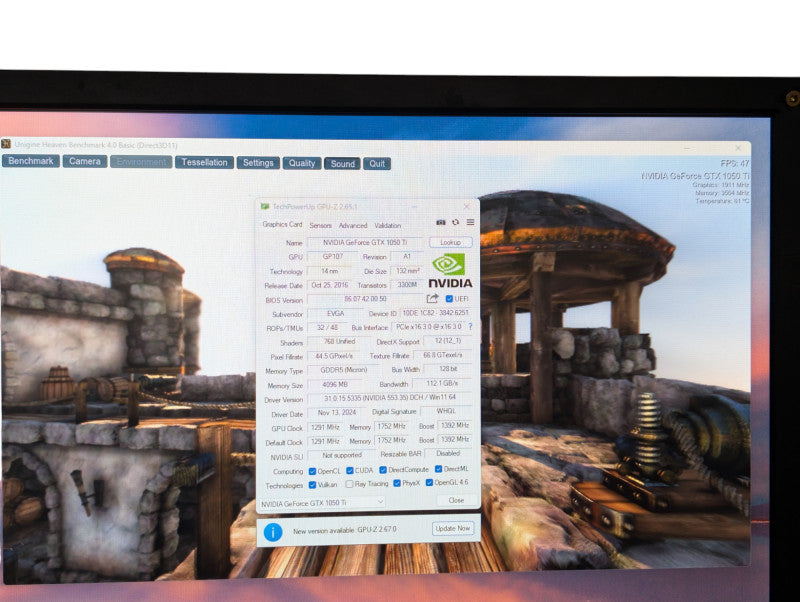Click the blue info icon in update banner
800x602 pixels.
[x=273, y=533]
